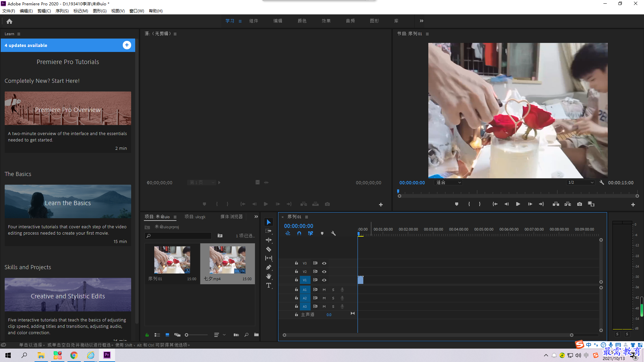Toggle V2 track output eye
The height and width of the screenshot is (362, 644).
(324, 271)
